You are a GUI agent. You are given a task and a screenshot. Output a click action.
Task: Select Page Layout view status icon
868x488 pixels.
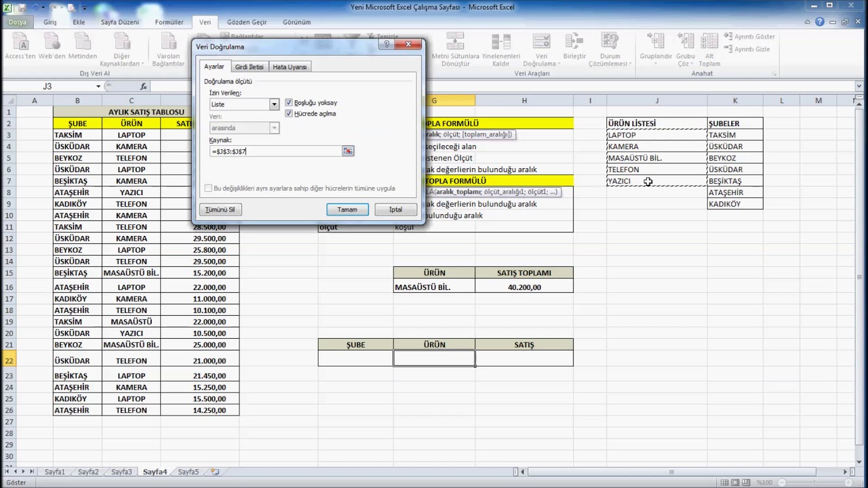[736, 483]
